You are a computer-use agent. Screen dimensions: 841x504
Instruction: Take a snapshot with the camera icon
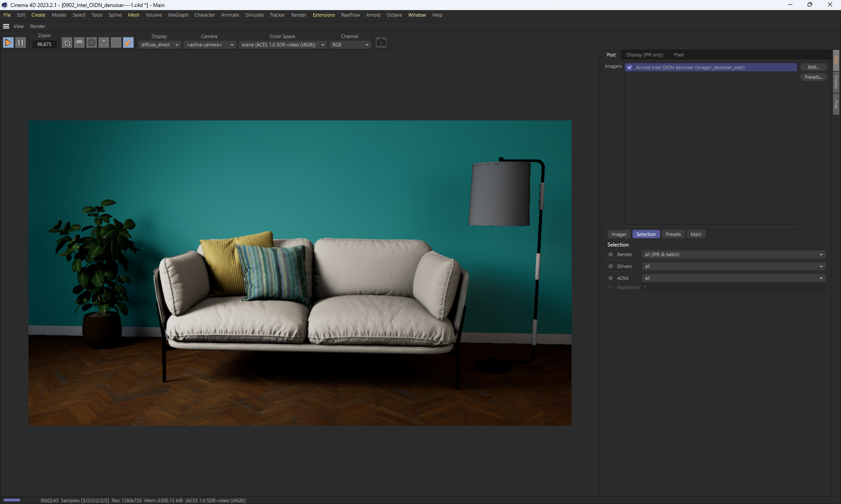pos(381,42)
